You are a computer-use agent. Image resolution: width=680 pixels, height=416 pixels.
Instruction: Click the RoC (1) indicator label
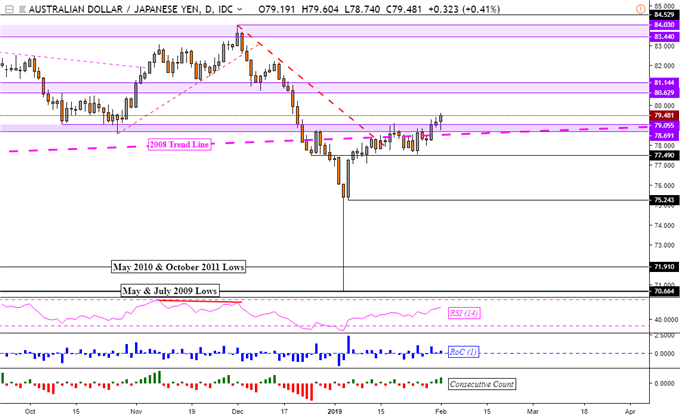click(463, 352)
